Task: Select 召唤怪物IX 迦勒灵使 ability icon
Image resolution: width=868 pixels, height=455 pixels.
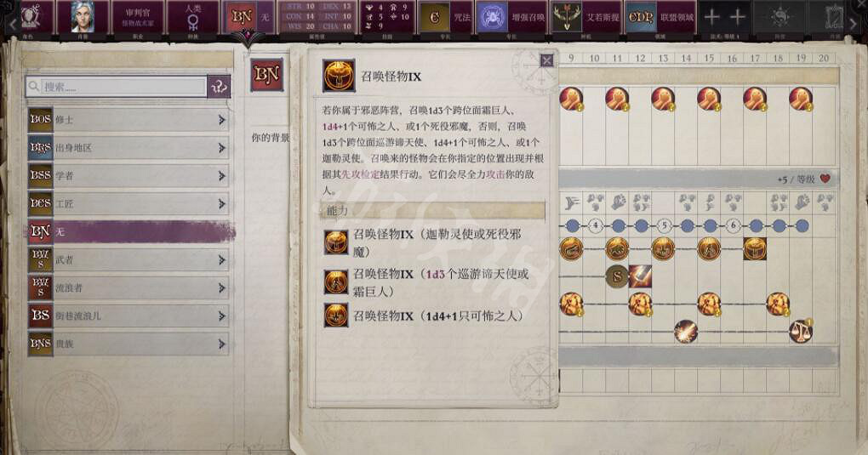Action: (x=336, y=242)
